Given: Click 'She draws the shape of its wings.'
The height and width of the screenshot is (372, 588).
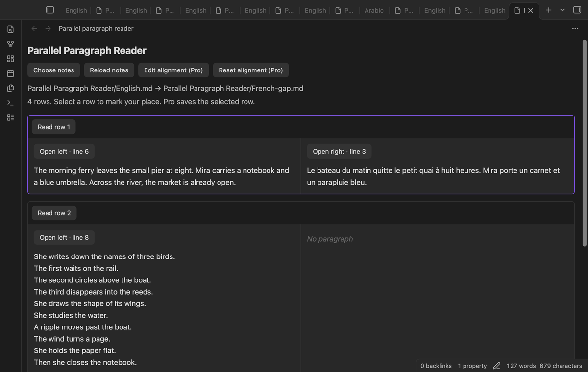Looking at the screenshot, I should [90, 303].
